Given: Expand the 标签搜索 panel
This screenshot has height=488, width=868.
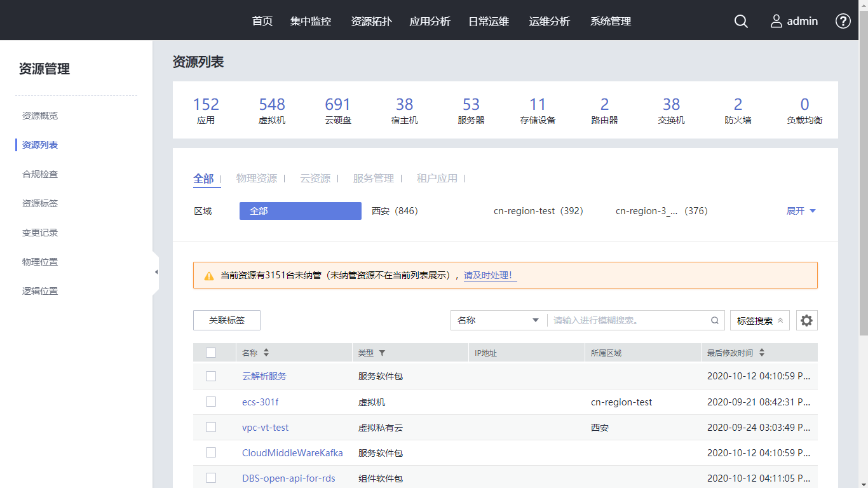Looking at the screenshot, I should click(759, 320).
